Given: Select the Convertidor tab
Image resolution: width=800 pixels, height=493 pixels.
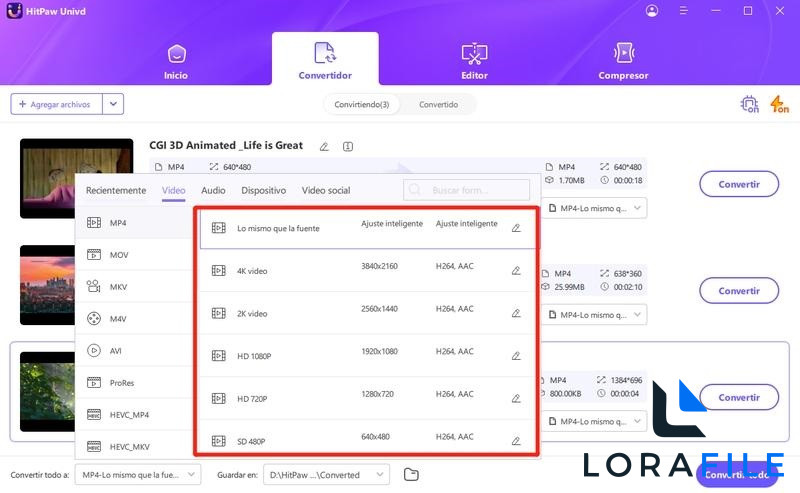Looking at the screenshot, I should tap(325, 61).
